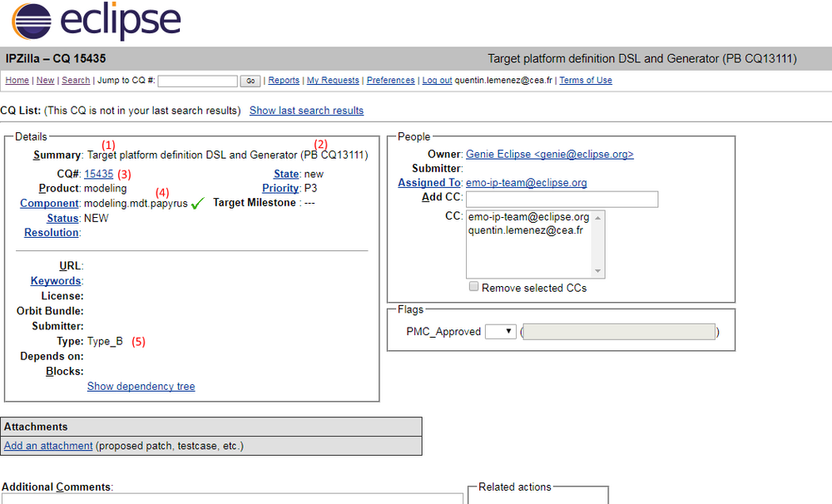Click Show last search results link
The image size is (832, 504).
coord(307,111)
